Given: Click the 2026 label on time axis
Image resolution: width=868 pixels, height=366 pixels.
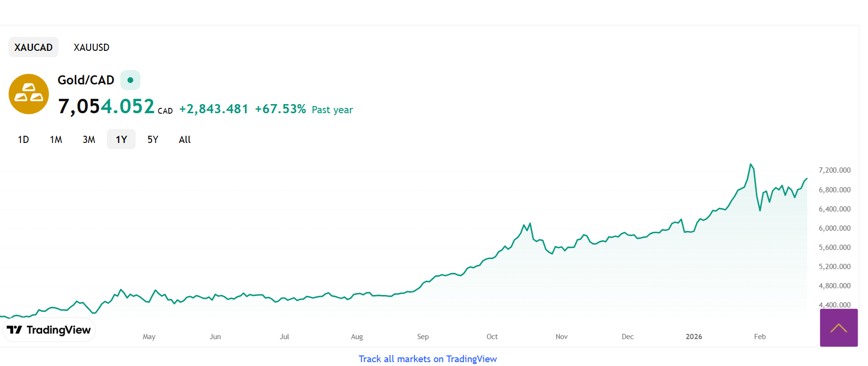Looking at the screenshot, I should 694,337.
